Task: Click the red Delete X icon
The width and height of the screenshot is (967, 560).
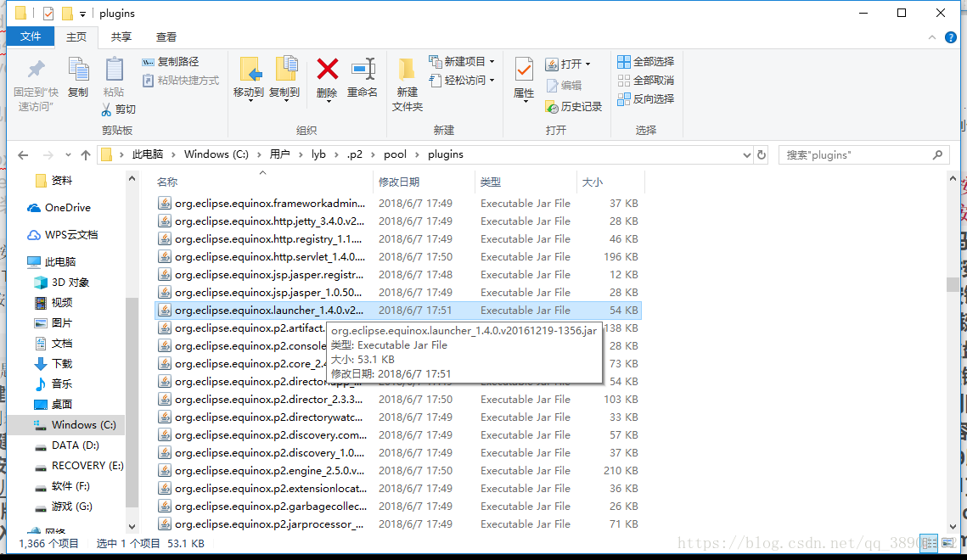Action: [x=327, y=69]
